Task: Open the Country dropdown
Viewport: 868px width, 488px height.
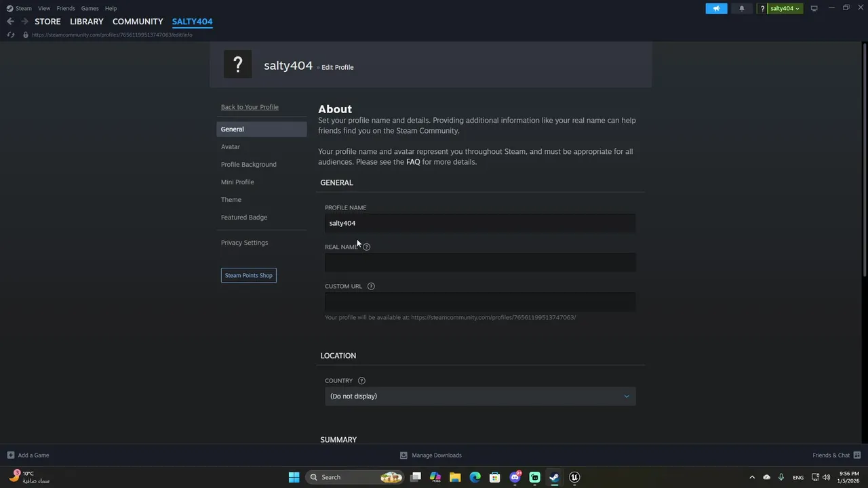Action: point(480,396)
